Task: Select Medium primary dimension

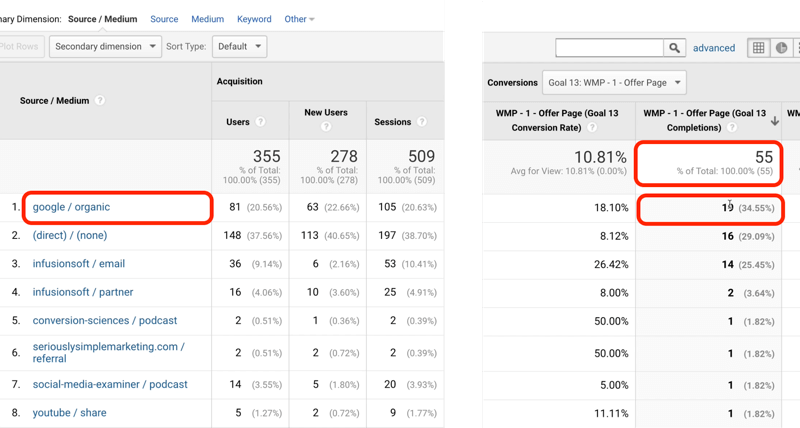Action: (x=207, y=19)
